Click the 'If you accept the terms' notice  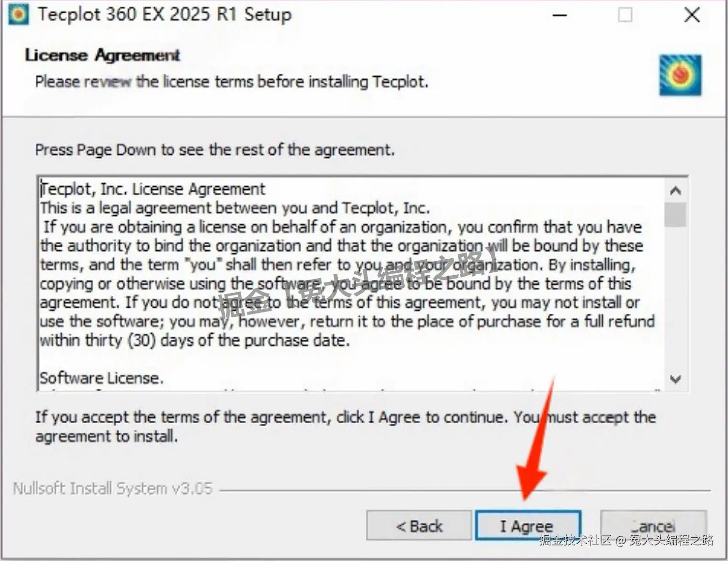pos(345,427)
